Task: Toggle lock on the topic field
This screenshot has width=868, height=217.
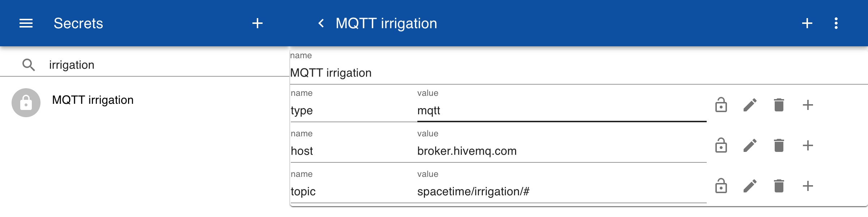Action: [x=721, y=186]
